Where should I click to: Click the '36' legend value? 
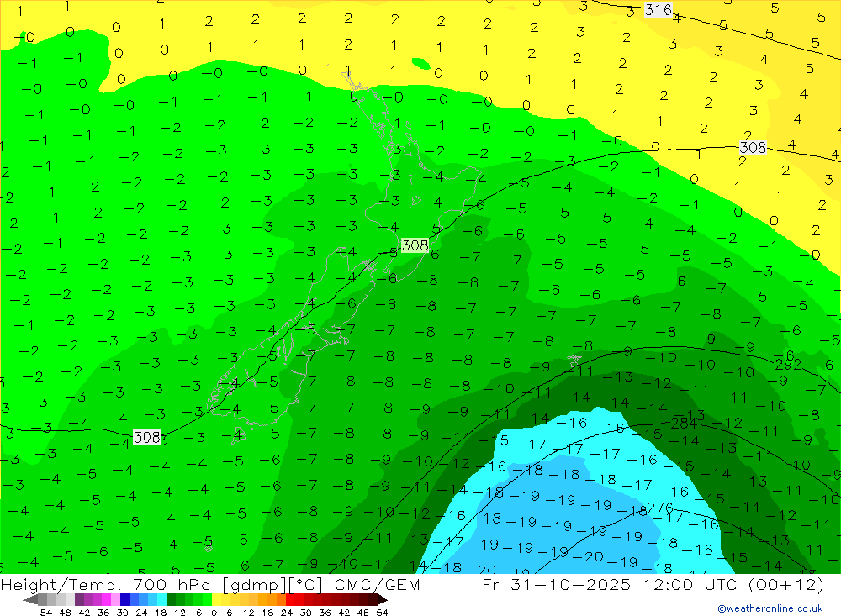coord(325,613)
